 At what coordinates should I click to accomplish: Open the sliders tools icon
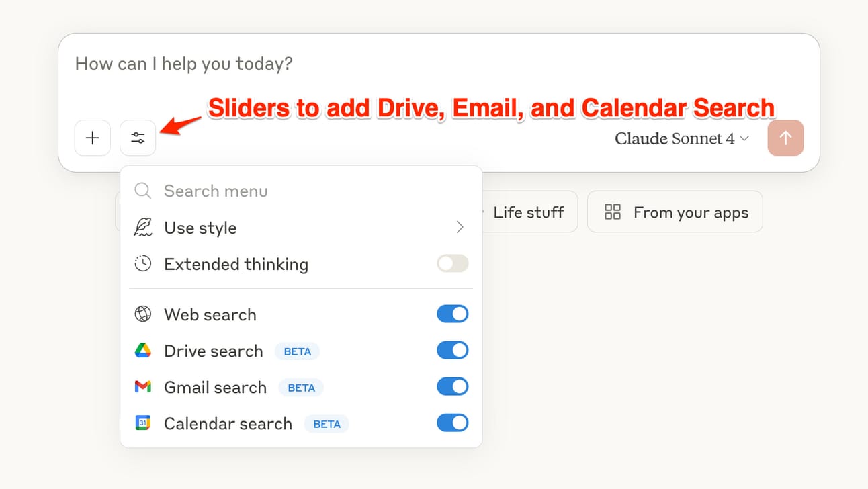coord(138,138)
